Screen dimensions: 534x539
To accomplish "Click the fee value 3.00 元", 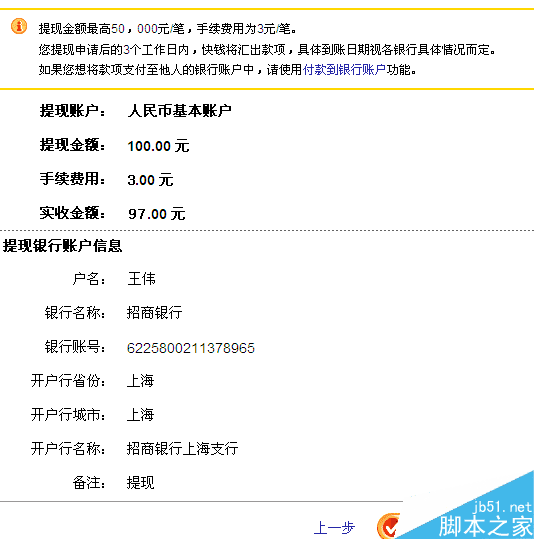I will click(x=150, y=180).
